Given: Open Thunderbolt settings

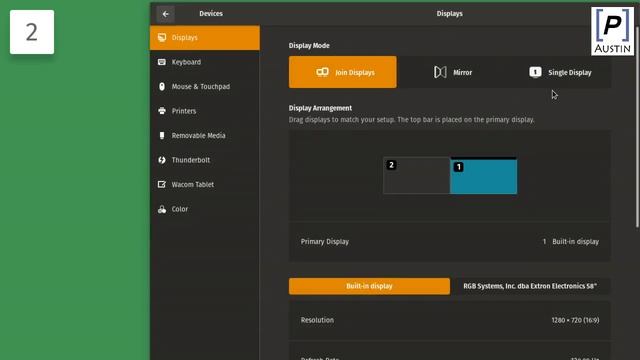Looking at the screenshot, I should (x=204, y=160).
